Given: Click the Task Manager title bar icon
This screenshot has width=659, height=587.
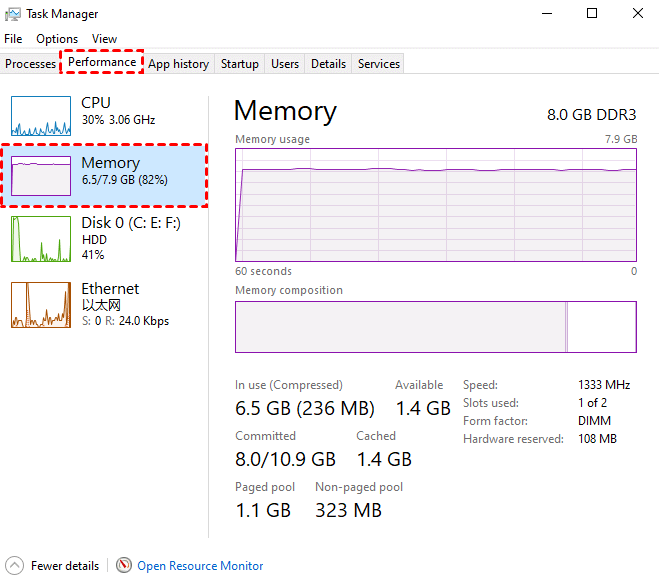Looking at the screenshot, I should [x=13, y=14].
